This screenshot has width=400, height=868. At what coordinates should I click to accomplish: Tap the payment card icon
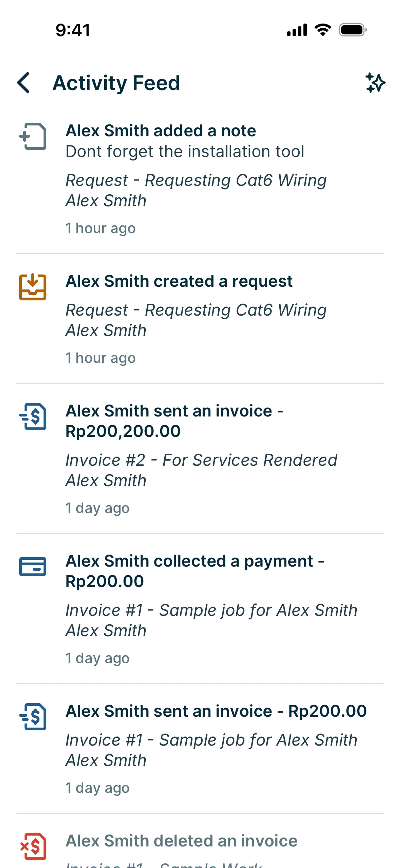(33, 566)
